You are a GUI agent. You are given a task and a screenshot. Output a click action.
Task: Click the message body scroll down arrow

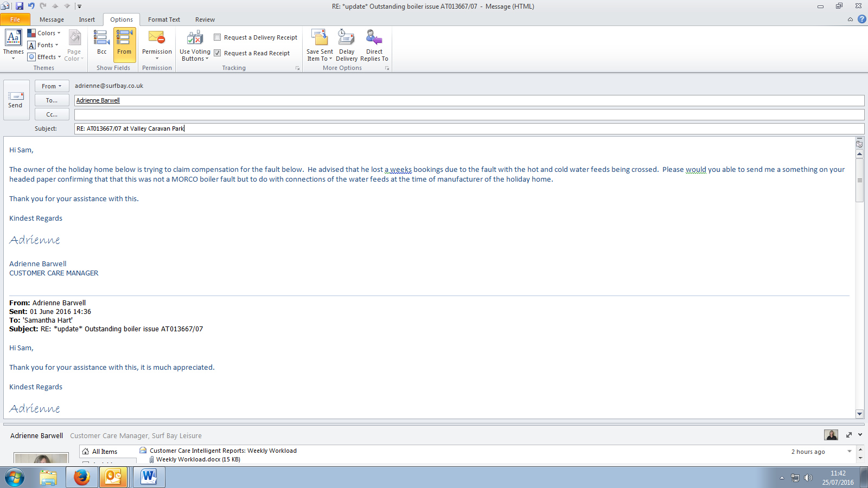tap(859, 414)
